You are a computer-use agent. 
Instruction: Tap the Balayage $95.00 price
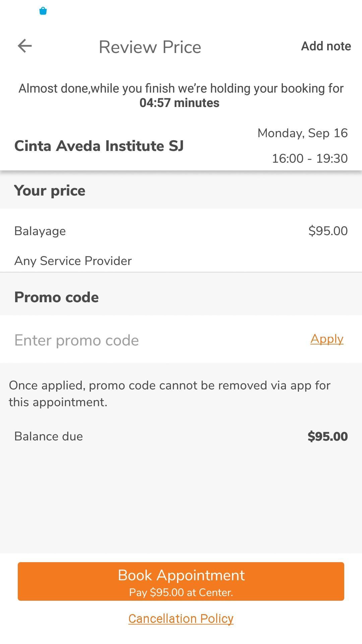click(x=328, y=231)
